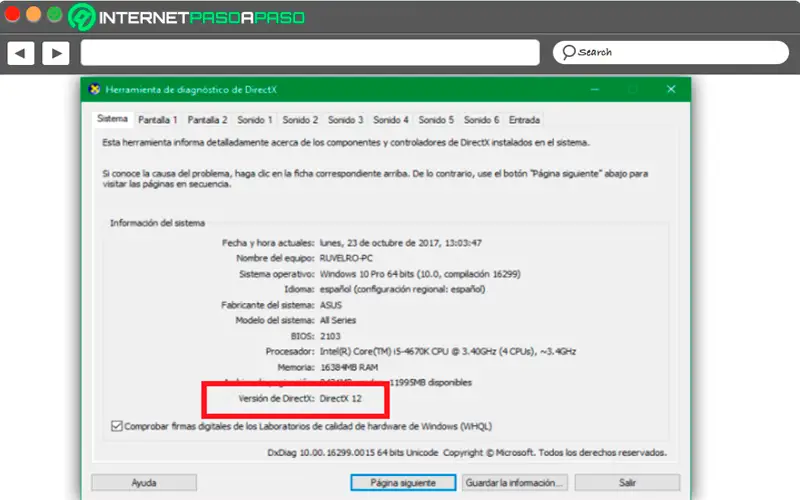The image size is (800, 500).
Task: Click the Salir button
Action: tap(627, 483)
